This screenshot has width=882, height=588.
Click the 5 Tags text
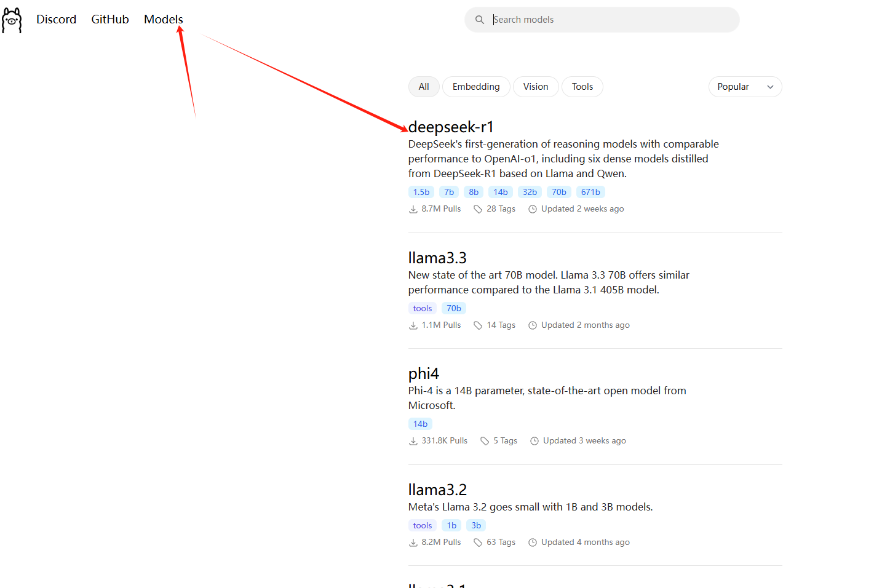505,441
